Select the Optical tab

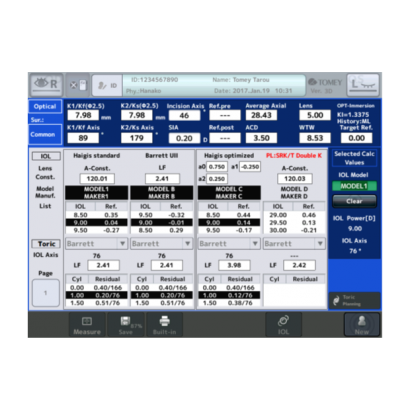click(x=45, y=107)
